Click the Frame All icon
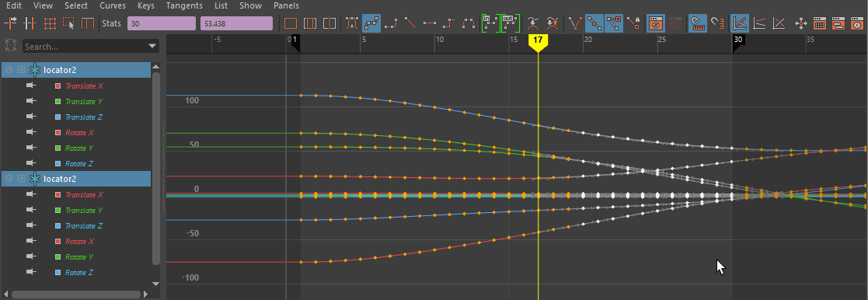This screenshot has width=868, height=300. click(x=291, y=23)
